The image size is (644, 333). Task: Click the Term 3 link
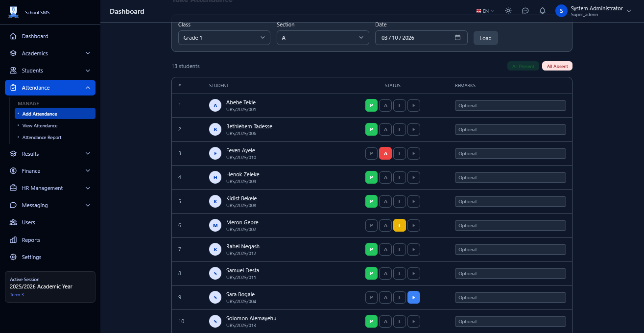point(17,295)
